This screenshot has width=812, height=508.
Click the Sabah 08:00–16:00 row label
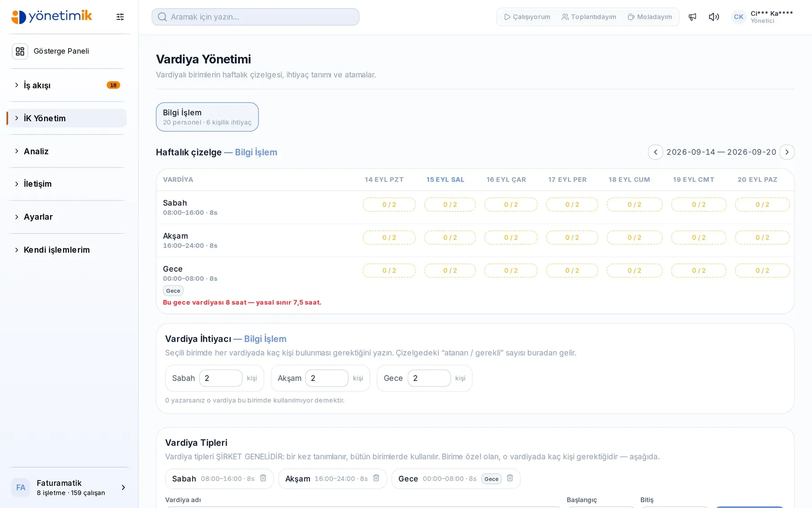click(190, 207)
